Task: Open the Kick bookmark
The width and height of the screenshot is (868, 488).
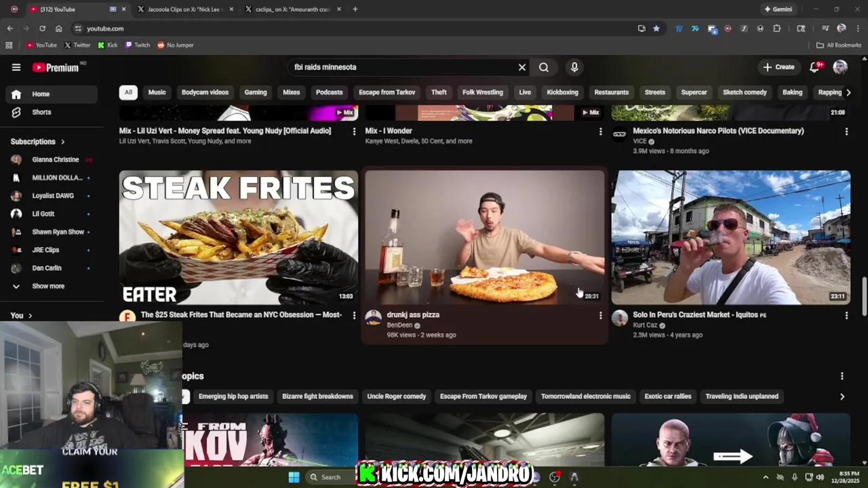Action: pos(107,45)
